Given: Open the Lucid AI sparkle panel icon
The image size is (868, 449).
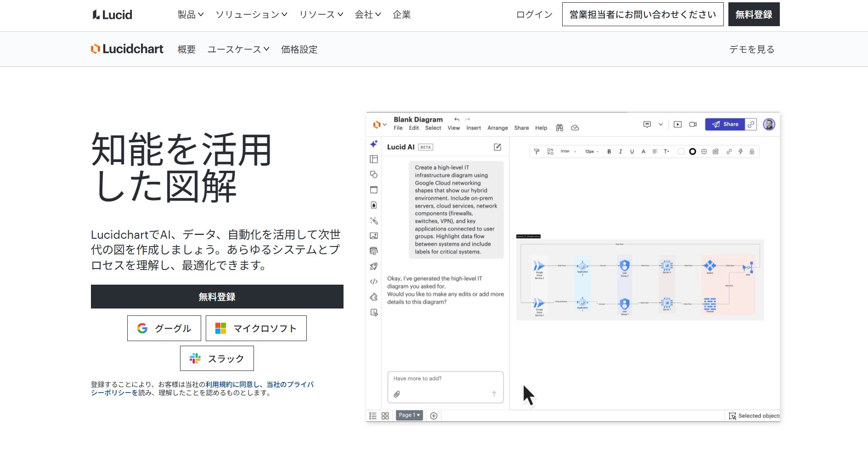Looking at the screenshot, I should (x=374, y=144).
